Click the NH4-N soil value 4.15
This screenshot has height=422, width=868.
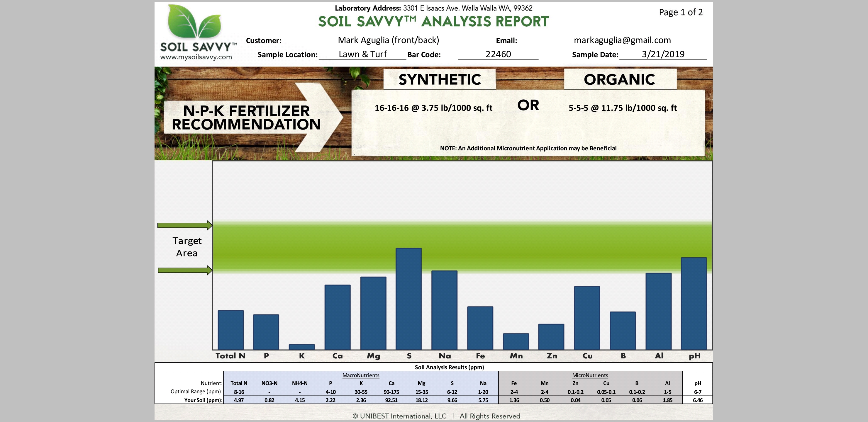pos(300,400)
